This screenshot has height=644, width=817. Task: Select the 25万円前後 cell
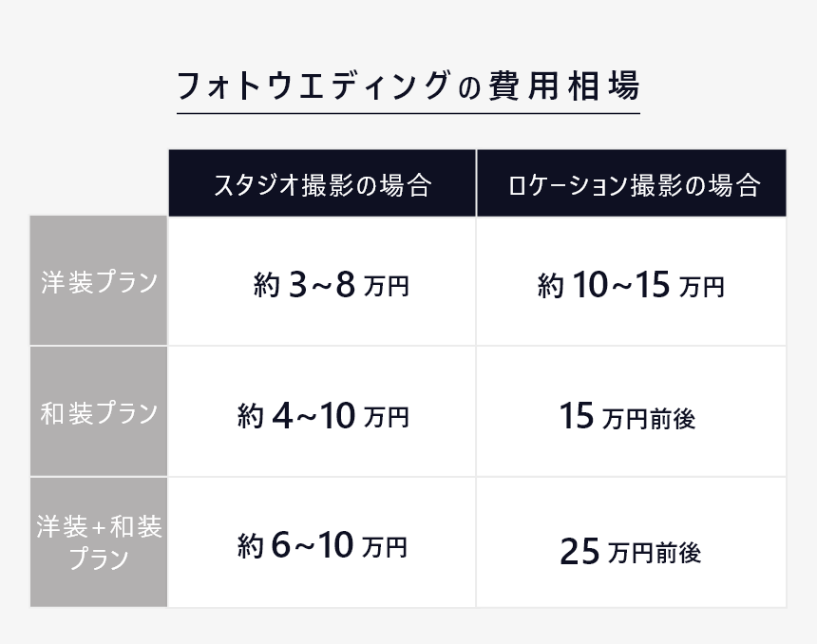(632, 542)
